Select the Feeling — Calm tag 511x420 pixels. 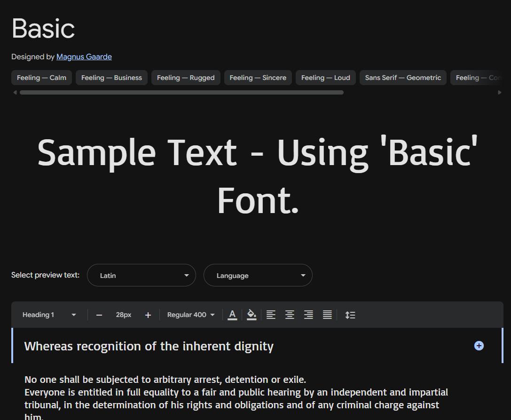tap(41, 78)
